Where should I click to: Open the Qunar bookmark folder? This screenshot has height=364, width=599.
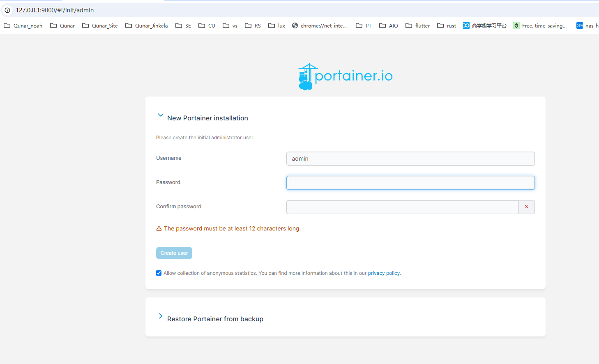point(62,25)
